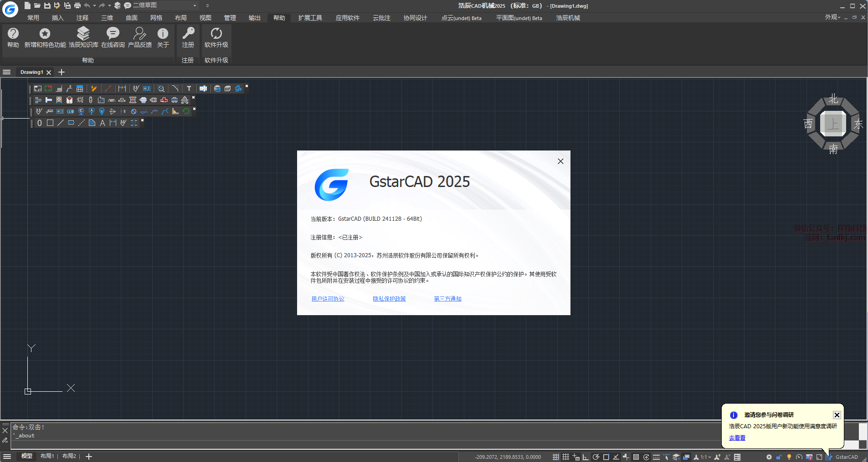Toggle ortho mode in status bar
868x462 pixels.
[586, 457]
